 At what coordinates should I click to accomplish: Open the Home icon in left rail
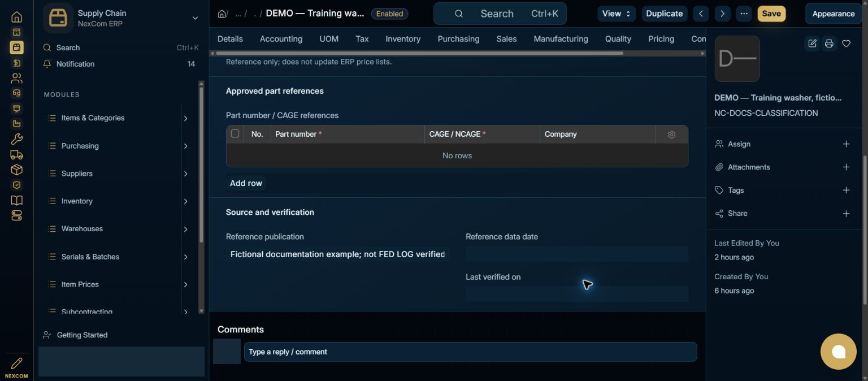pos(16,17)
